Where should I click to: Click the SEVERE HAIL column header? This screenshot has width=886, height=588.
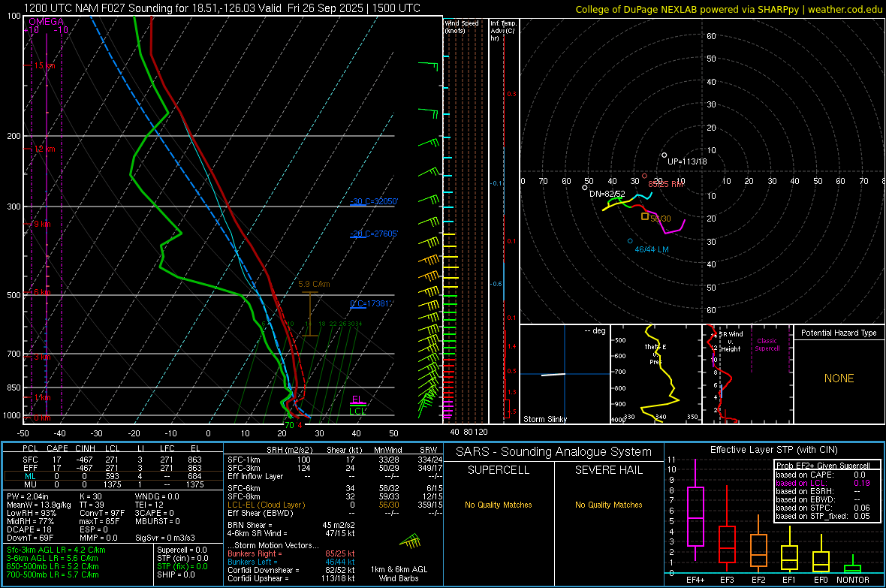tap(608, 470)
